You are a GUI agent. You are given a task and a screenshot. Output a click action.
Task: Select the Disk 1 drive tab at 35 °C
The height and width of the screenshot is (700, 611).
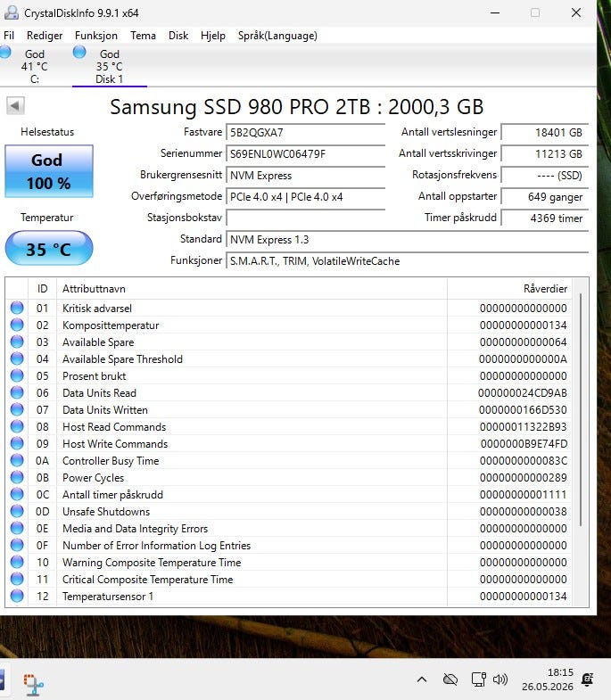(110, 66)
